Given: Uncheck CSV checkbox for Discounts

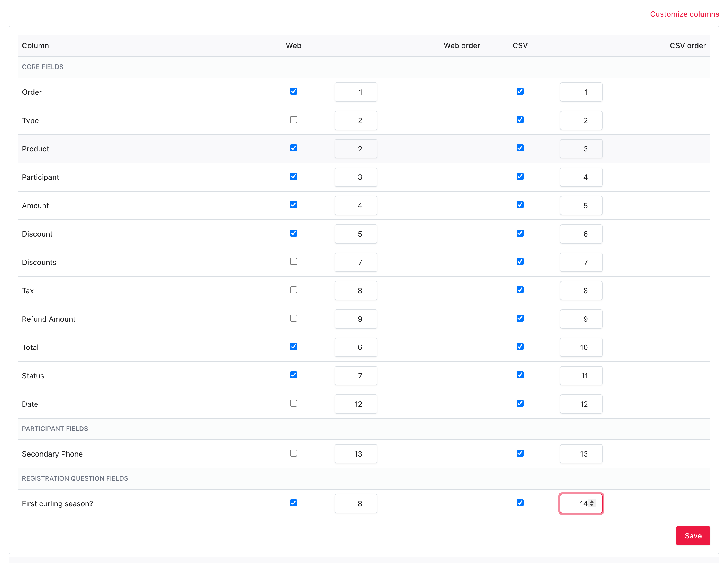Looking at the screenshot, I should coord(520,261).
